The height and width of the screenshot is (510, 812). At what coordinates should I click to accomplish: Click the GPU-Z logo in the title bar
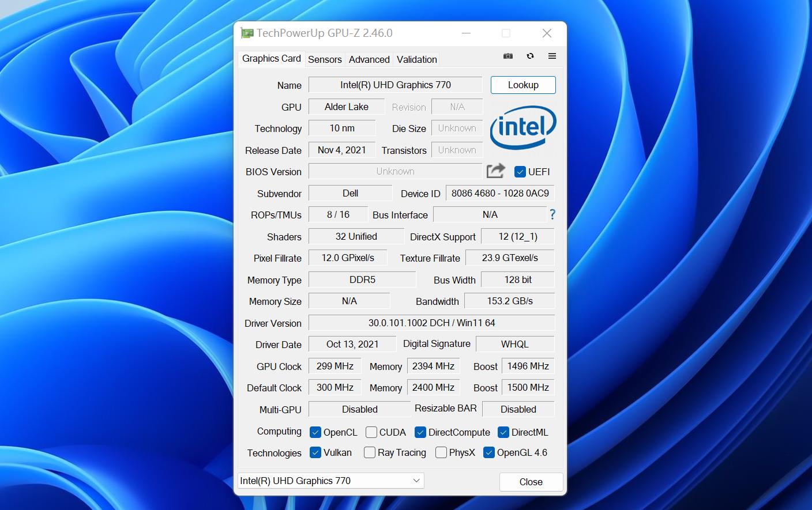tap(247, 33)
